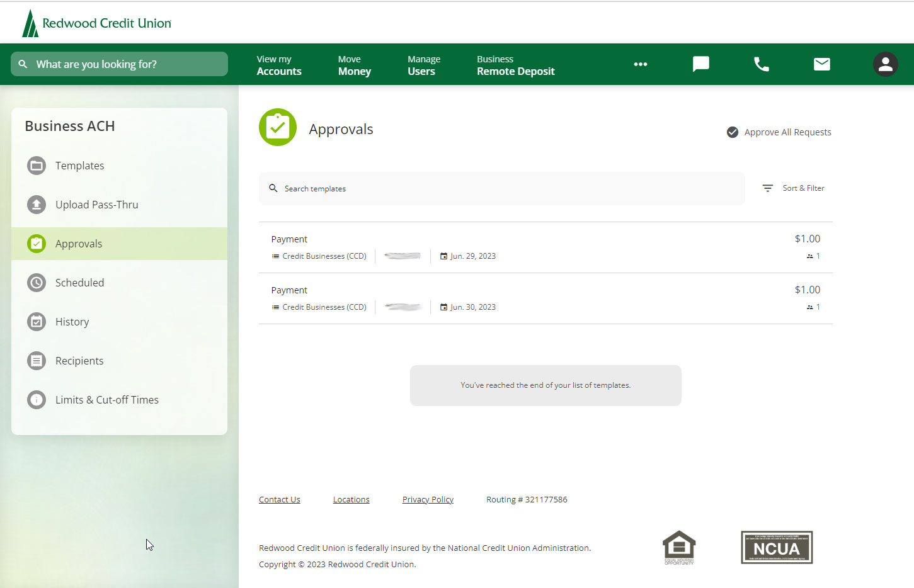
Task: Go to Templates in Business ACH
Action: coord(119,166)
